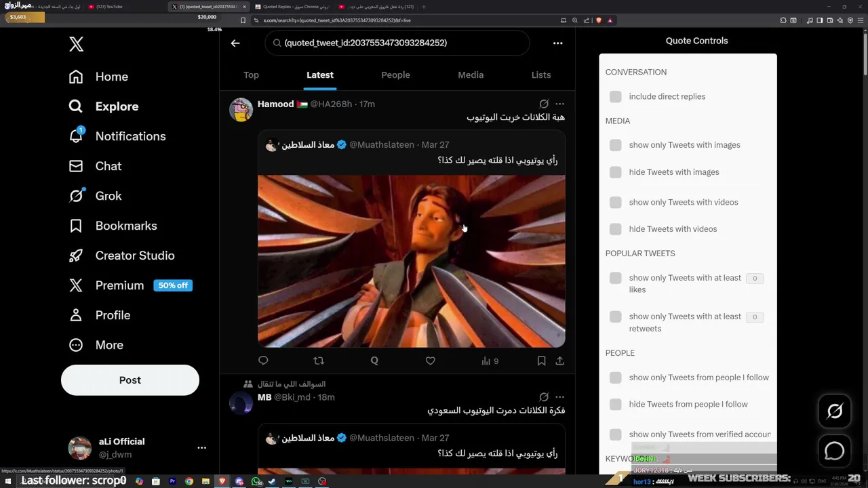
Task: Open more options on Hamood's tweet
Action: [559, 104]
